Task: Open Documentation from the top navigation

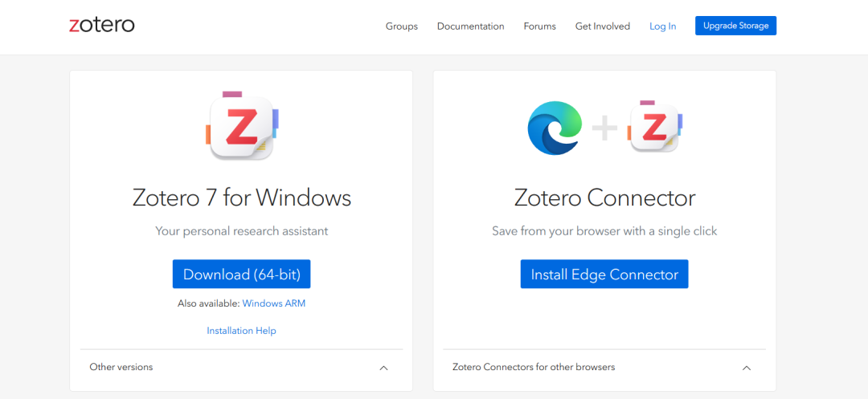Action: tap(470, 26)
